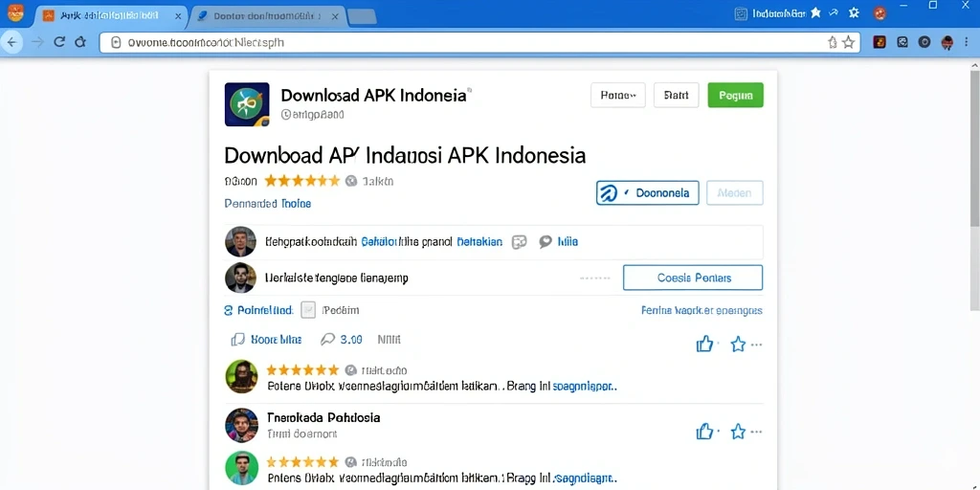Viewport: 980px width, 490px height.
Task: Open the gear icon in the title bar
Action: 855,12
